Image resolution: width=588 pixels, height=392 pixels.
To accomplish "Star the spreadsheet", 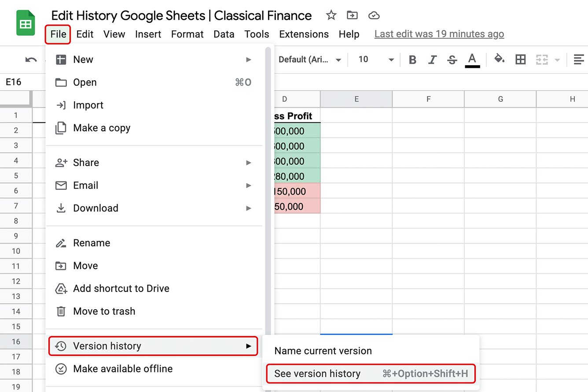I will [x=331, y=15].
